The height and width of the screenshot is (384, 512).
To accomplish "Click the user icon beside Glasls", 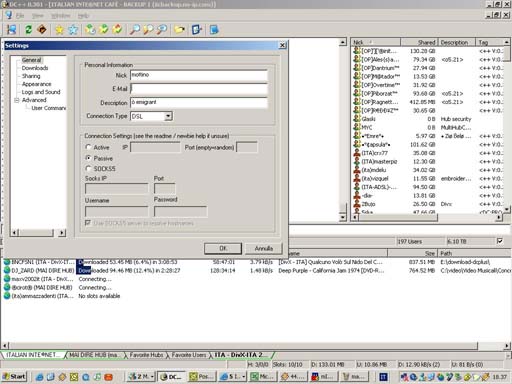I will pyautogui.click(x=357, y=119).
